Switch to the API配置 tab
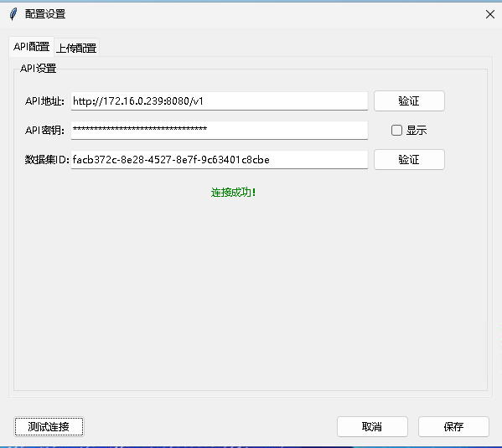The image size is (502, 448). coord(31,47)
